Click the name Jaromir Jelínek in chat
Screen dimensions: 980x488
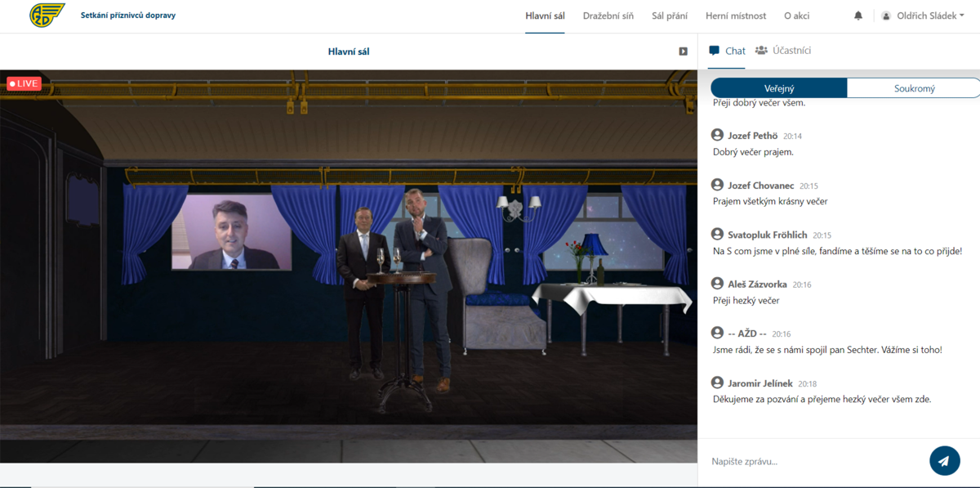(x=761, y=383)
